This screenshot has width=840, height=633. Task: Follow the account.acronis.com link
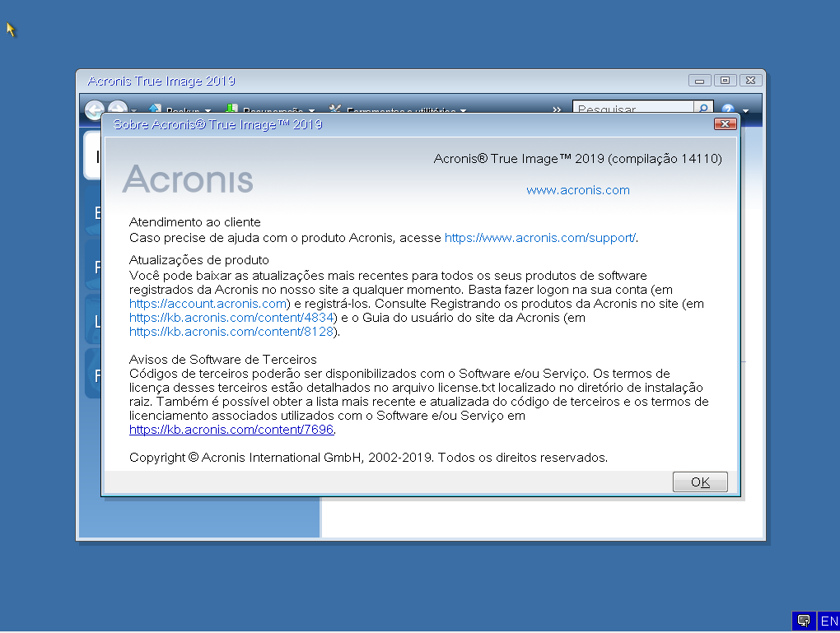(208, 304)
